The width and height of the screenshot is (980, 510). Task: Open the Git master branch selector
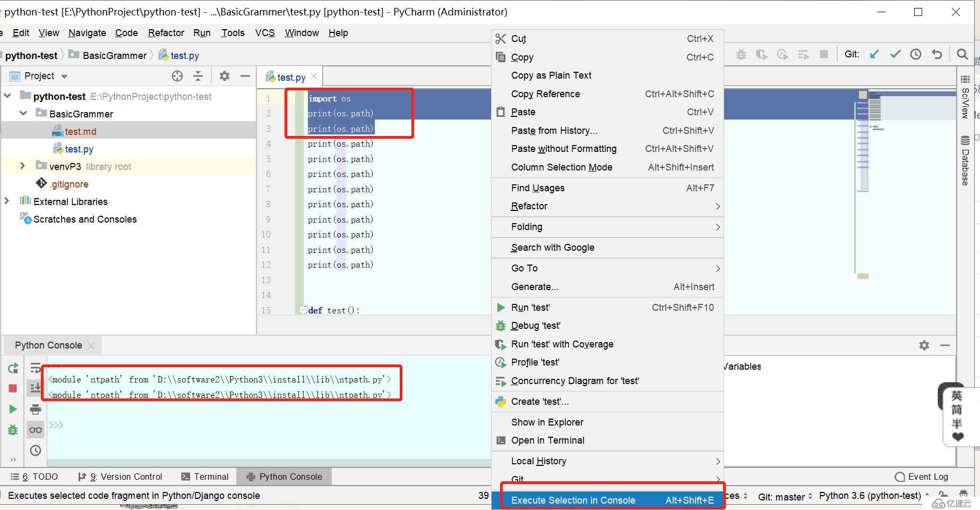click(x=785, y=497)
